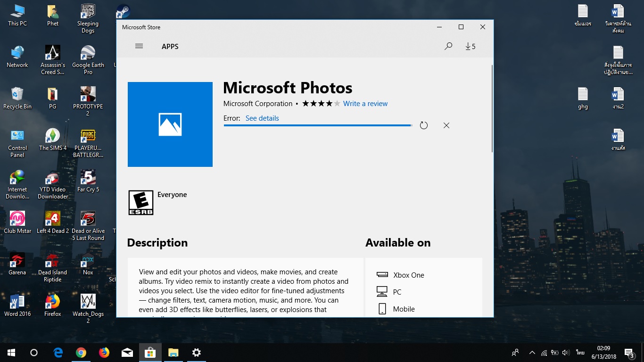Open Cortana from the taskbar circle
Image resolution: width=644 pixels, height=362 pixels.
[34, 353]
